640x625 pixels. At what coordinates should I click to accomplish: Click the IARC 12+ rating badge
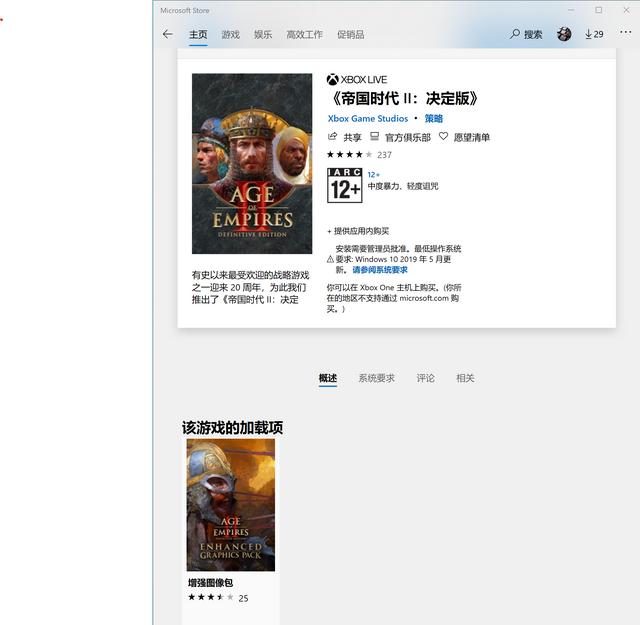[x=344, y=185]
